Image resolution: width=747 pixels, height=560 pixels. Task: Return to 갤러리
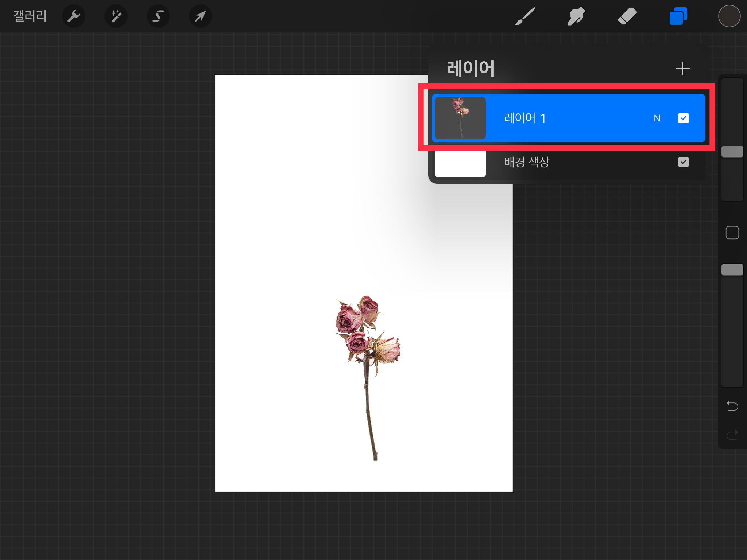30,16
